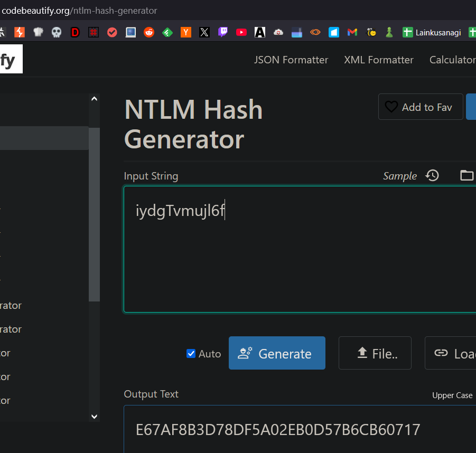Open the Twitch bookmark icon
Image resolution: width=476 pixels, height=453 pixels.
click(223, 32)
